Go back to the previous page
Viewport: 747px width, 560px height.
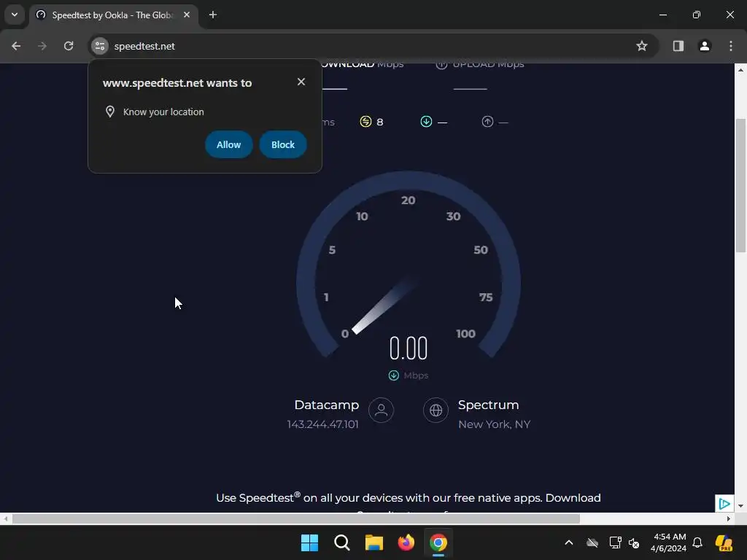coord(16,46)
